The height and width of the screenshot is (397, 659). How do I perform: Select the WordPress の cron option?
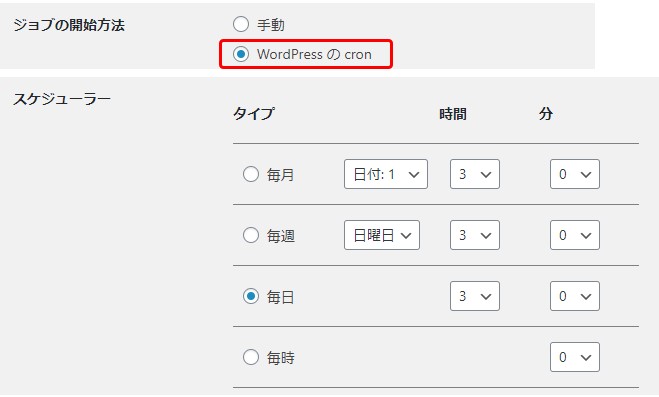click(241, 54)
